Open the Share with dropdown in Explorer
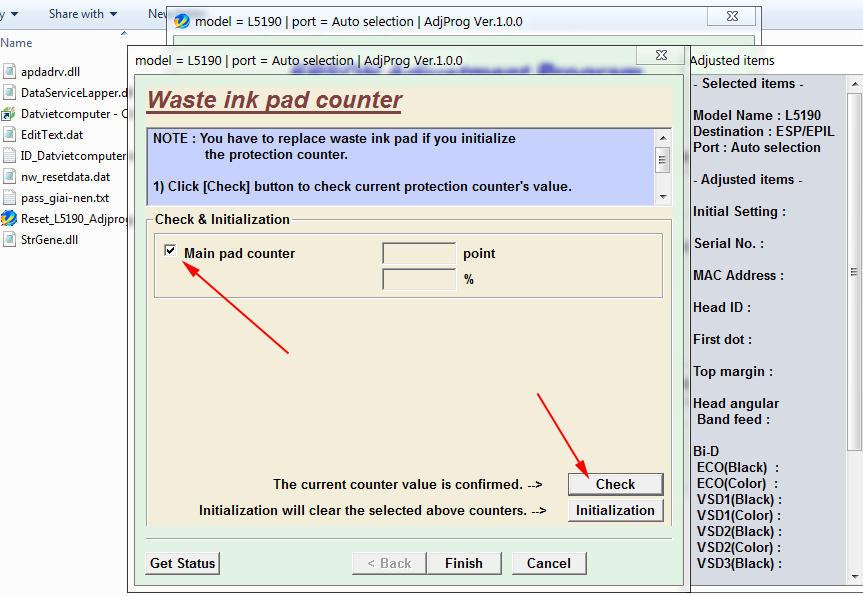The width and height of the screenshot is (863, 596). click(83, 14)
